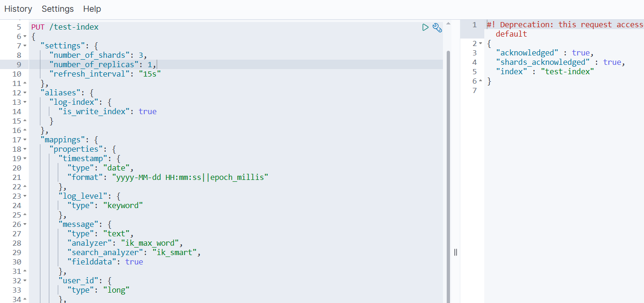Click the fold end arrow at line 11
This screenshot has height=303, width=644.
coord(25,84)
